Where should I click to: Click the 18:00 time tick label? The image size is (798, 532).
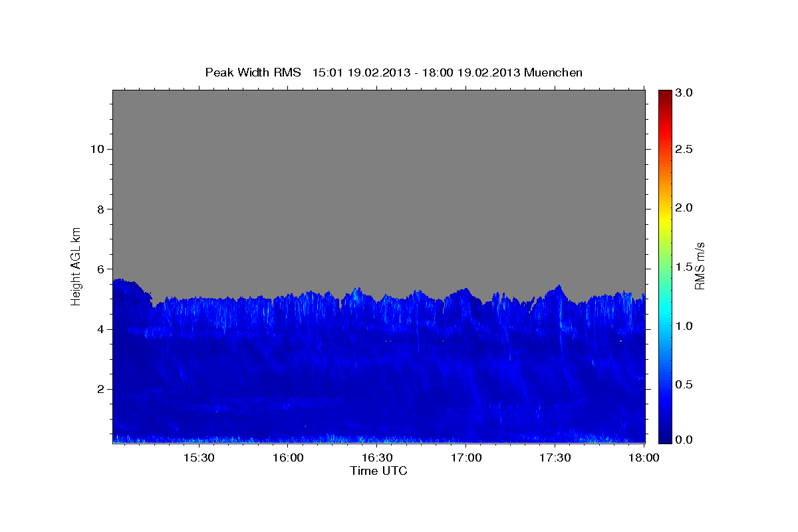coord(644,458)
